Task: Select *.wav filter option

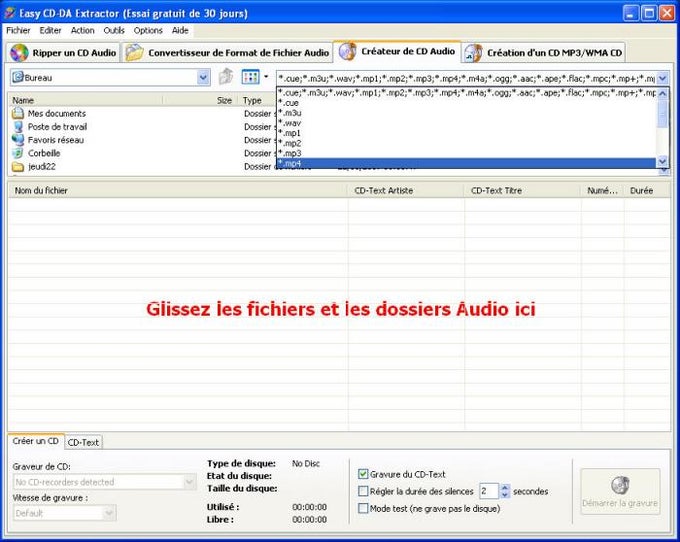Action: (467, 123)
